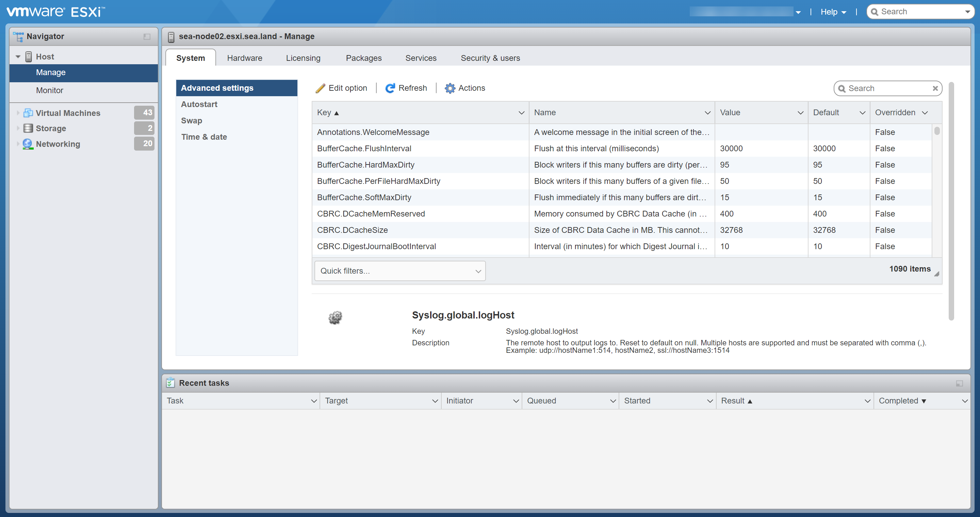Image resolution: width=980 pixels, height=517 pixels.
Task: Select the Edit option pencil icon
Action: tap(321, 88)
